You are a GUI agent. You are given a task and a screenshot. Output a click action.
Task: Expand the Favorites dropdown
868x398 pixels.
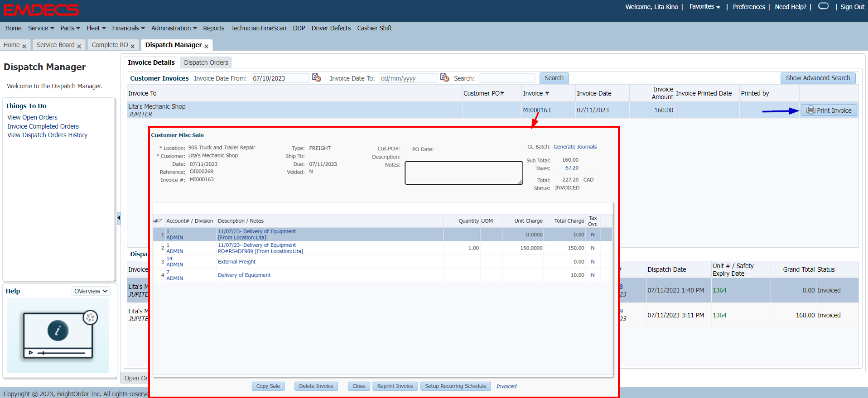point(704,7)
